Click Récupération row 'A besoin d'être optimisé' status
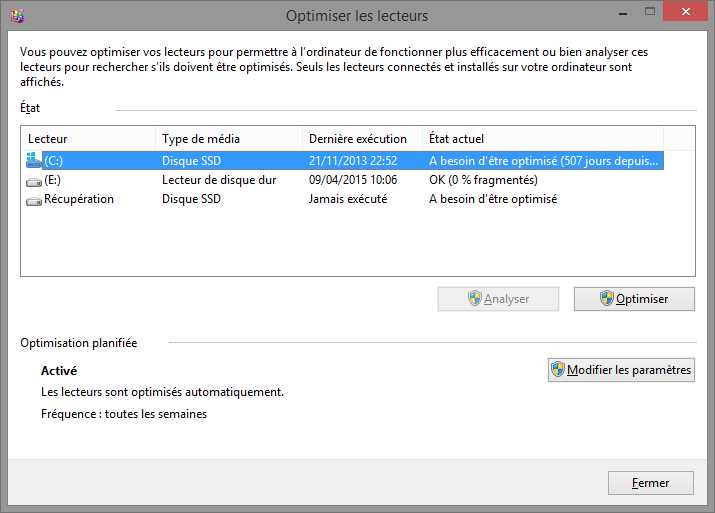The width and height of the screenshot is (715, 513). coord(493,199)
